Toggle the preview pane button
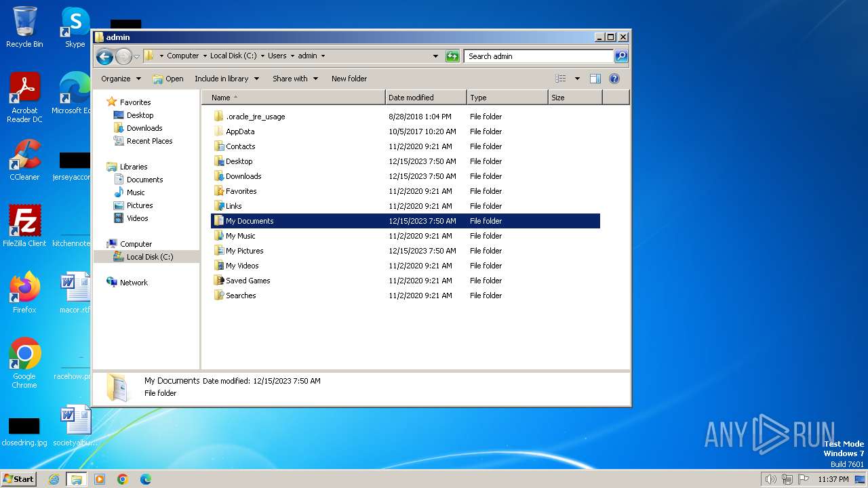The width and height of the screenshot is (868, 488). click(595, 79)
